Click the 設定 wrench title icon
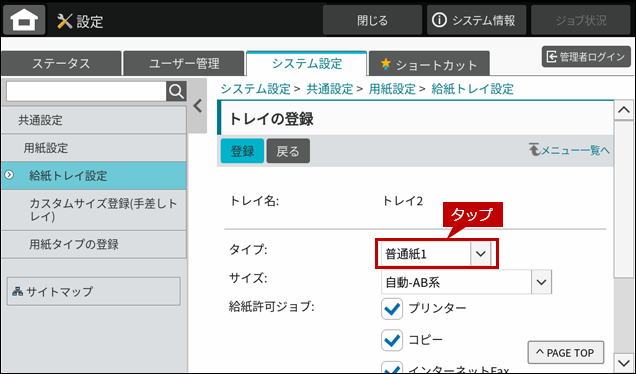 [64, 21]
